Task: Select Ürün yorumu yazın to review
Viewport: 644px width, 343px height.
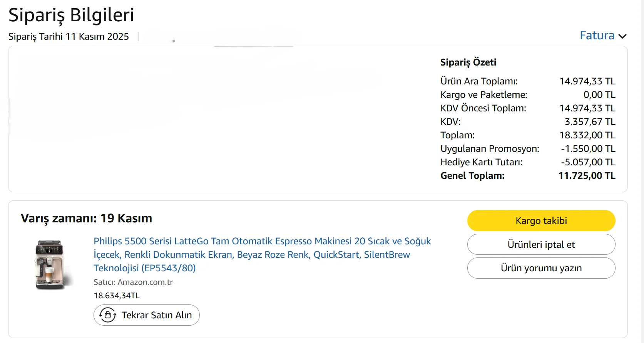Action: tap(541, 268)
